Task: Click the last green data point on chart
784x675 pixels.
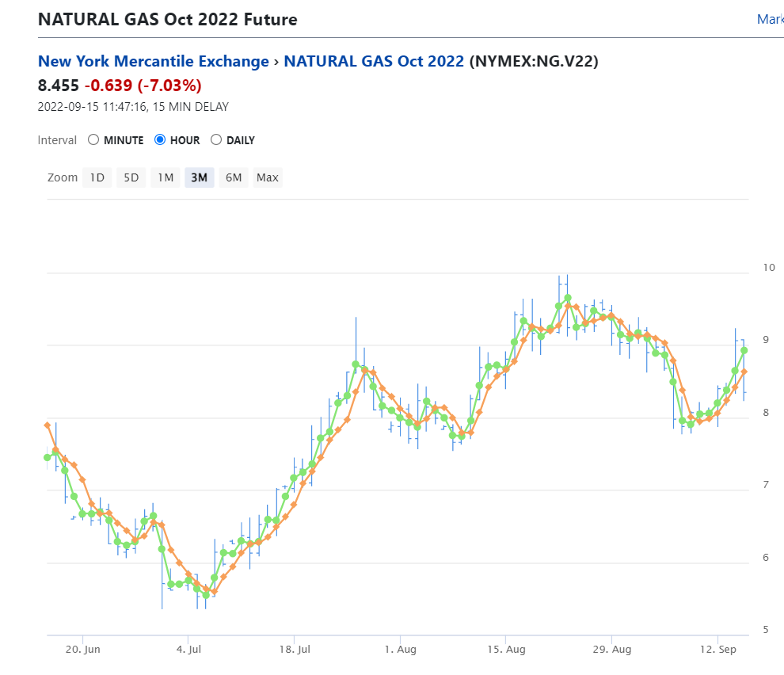Action: tap(744, 350)
